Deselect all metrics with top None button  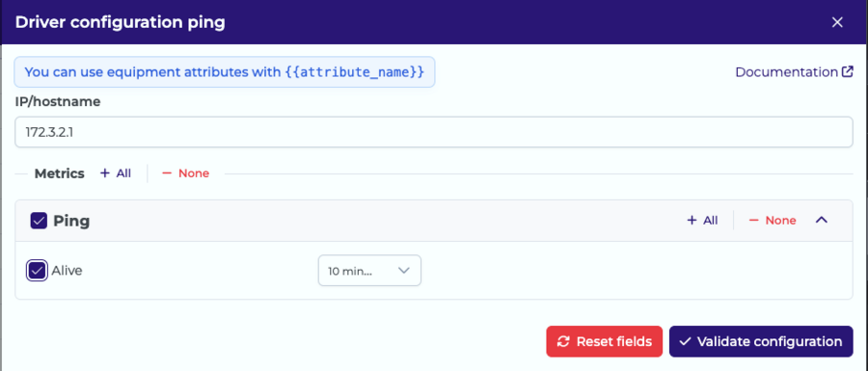[x=185, y=173]
